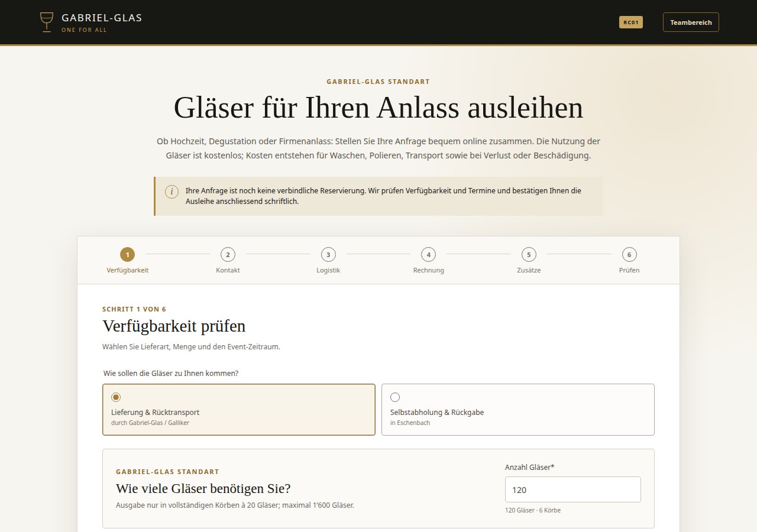Open the Teambereich button
757x532 pixels.
click(x=691, y=22)
